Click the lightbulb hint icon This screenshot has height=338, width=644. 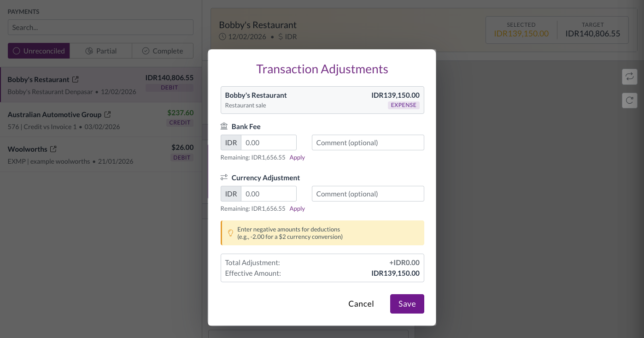(231, 233)
